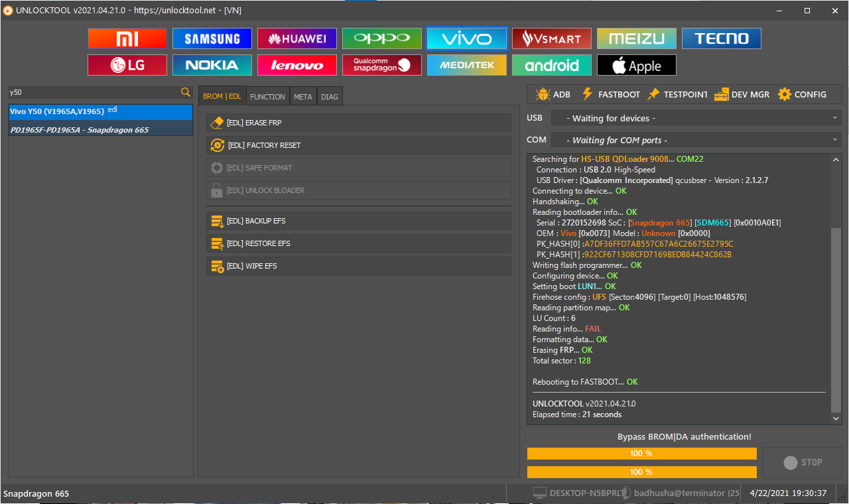The image size is (849, 504).
Task: Switch to the META tab
Action: click(x=303, y=96)
